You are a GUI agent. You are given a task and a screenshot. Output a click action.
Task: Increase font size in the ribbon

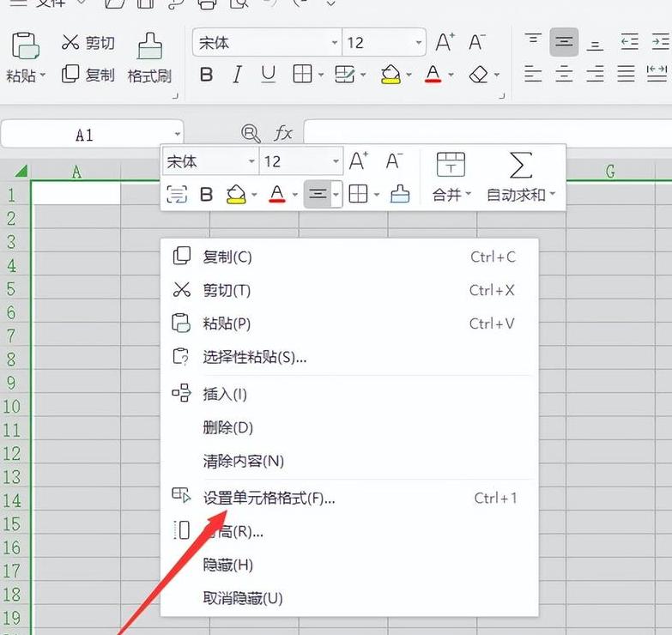click(x=445, y=42)
